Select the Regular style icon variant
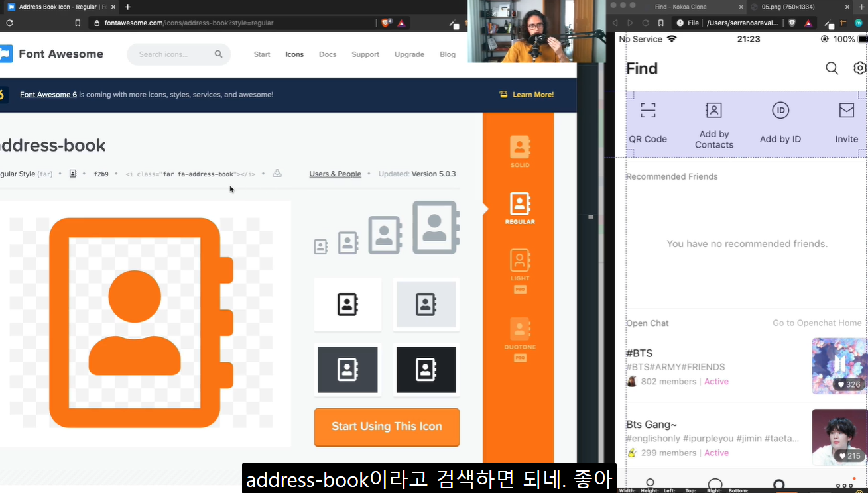Viewport: 868px width, 493px height. pos(520,208)
